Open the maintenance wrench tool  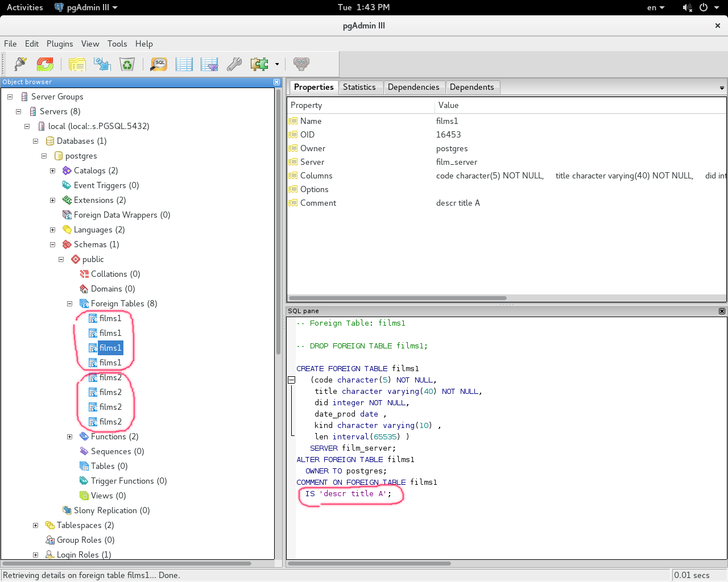[234, 64]
